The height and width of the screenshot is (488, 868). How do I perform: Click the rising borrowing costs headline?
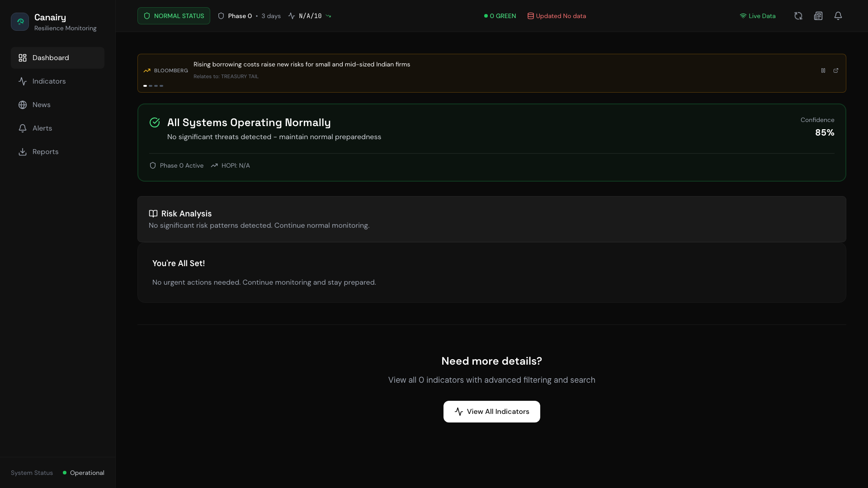(x=302, y=64)
